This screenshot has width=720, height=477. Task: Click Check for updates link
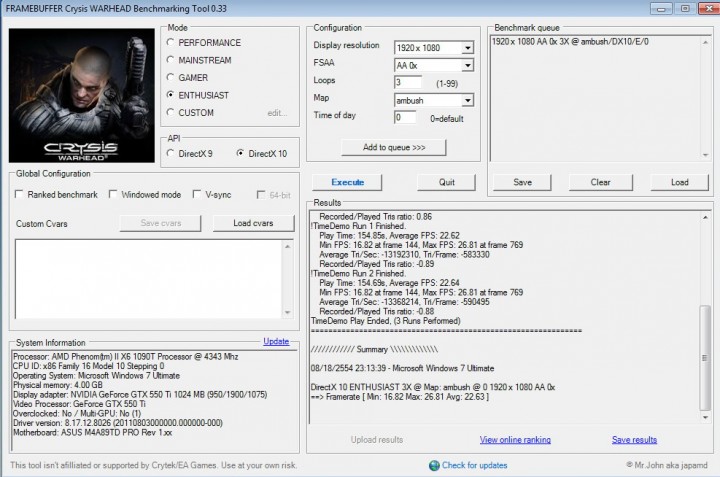474,465
